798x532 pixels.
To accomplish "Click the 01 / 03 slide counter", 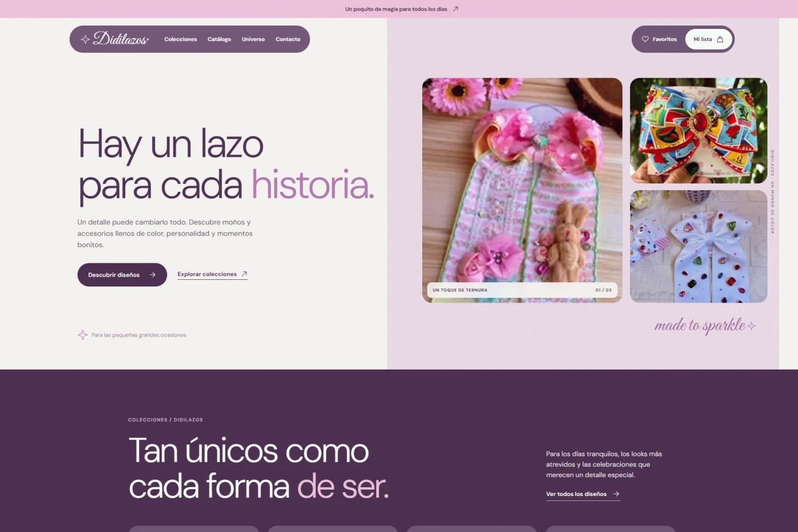I will click(603, 290).
